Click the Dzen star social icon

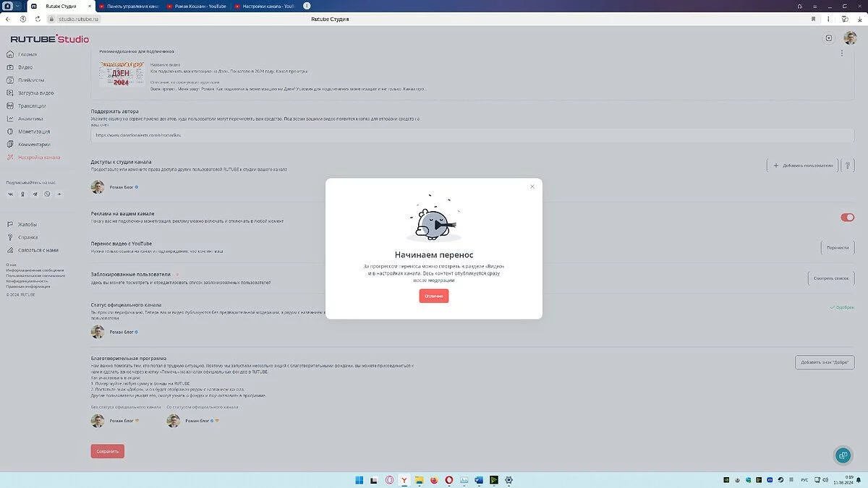[59, 194]
